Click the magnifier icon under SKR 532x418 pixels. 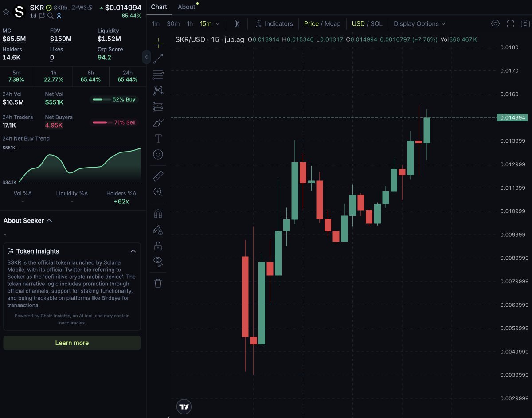[x=51, y=16]
